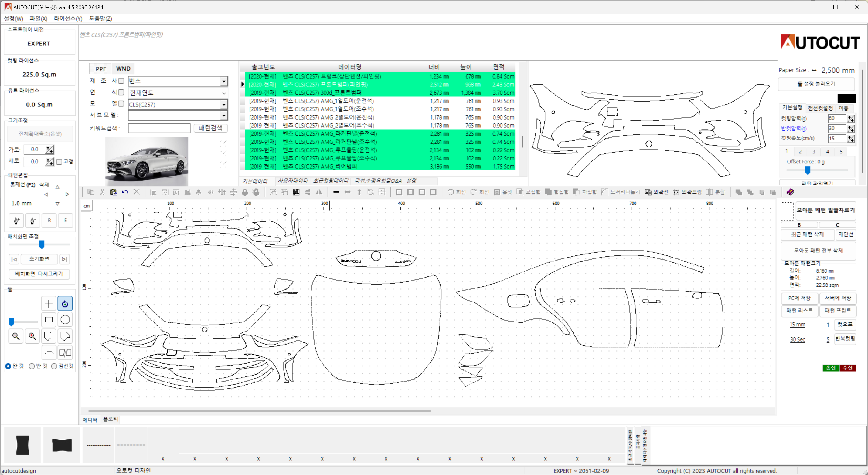This screenshot has width=868, height=475.
Task: Select the circle shape tool
Action: pos(65,320)
